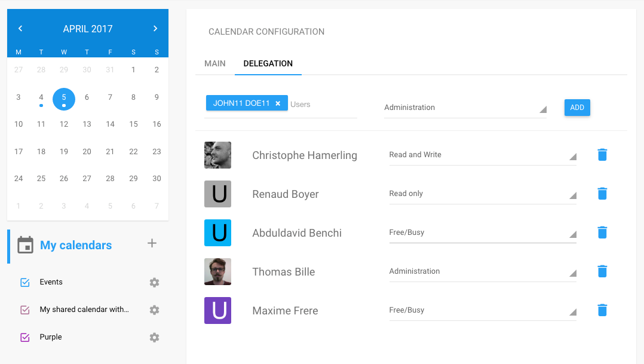
Task: Open settings gear for Events calendar
Action: [154, 282]
